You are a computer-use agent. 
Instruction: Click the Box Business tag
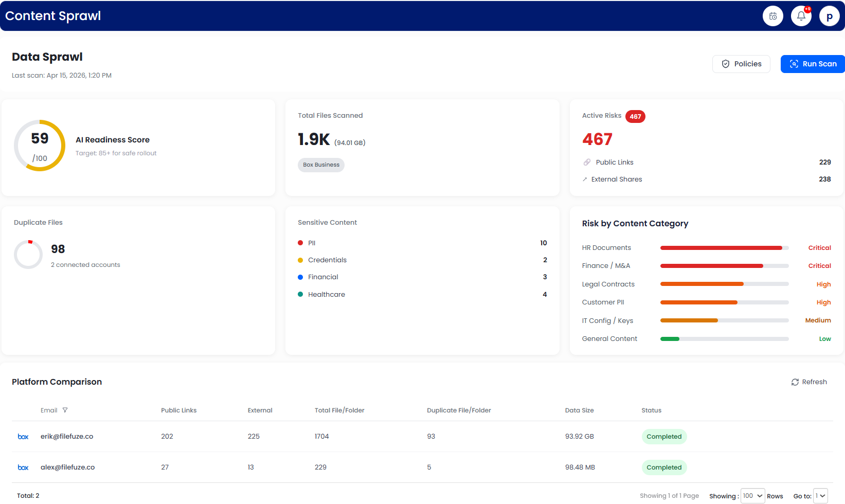[x=321, y=165]
